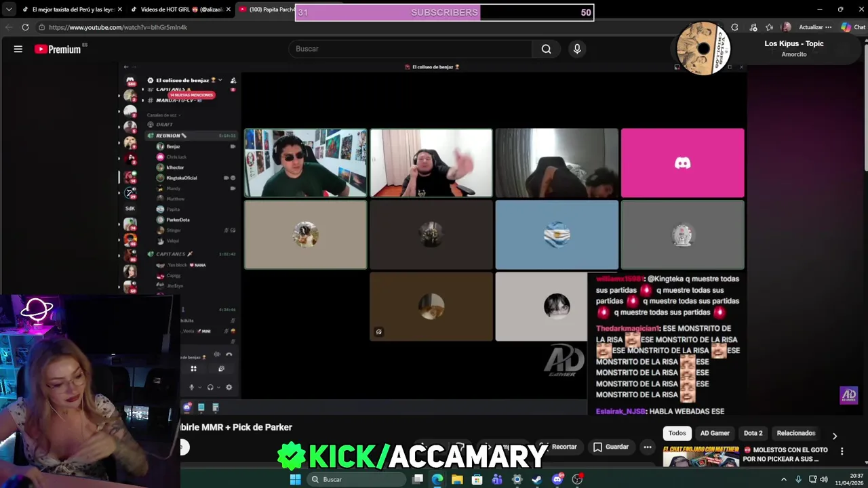
Task: Open Discord from the taskbar
Action: pos(557,479)
